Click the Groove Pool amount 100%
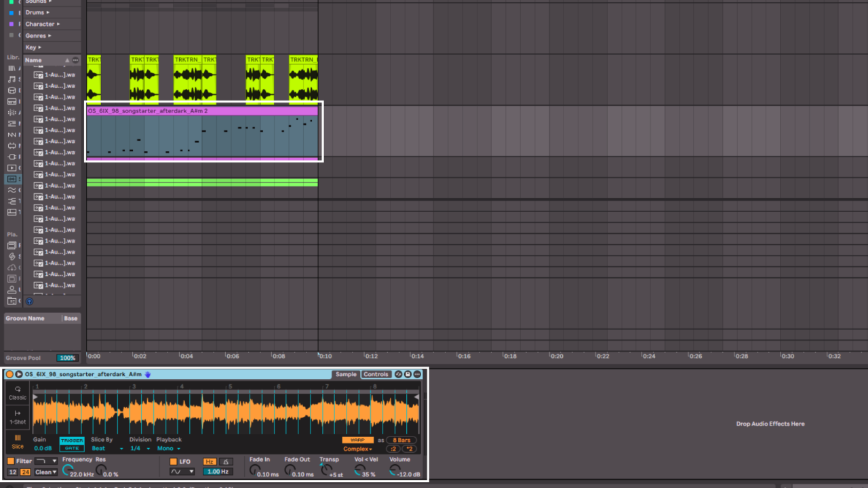The width and height of the screenshot is (868, 488). tap(67, 358)
